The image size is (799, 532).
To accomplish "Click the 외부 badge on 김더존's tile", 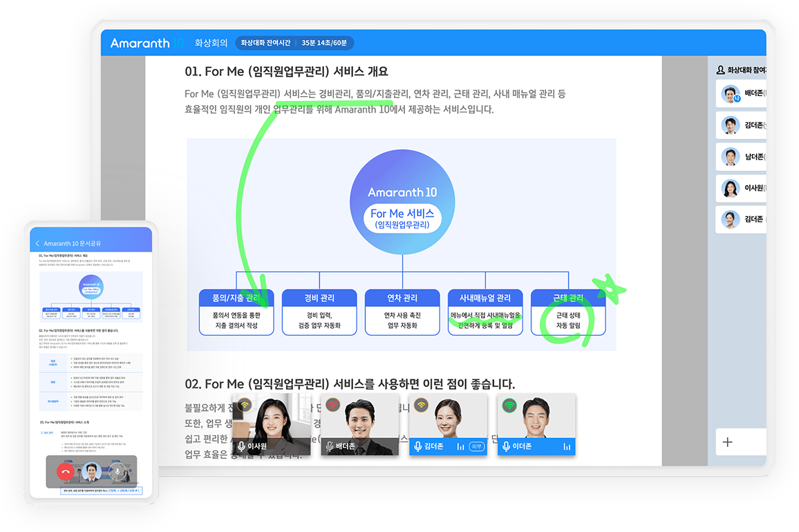I will point(476,447).
